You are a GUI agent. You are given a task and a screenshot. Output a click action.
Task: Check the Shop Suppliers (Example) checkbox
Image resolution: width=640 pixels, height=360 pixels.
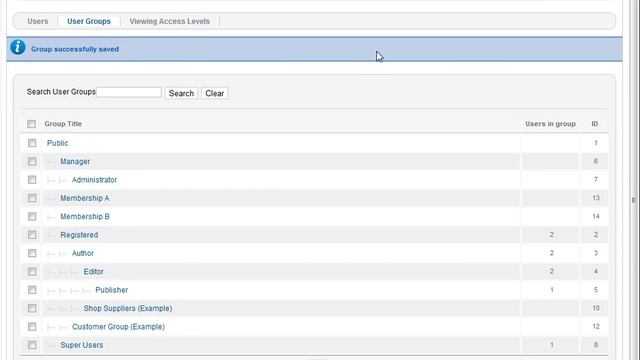coord(32,308)
